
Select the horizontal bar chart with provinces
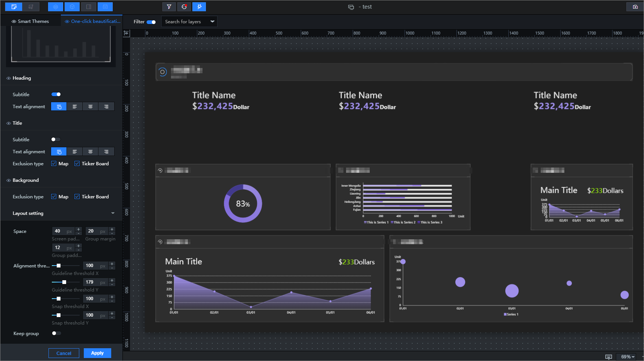tap(403, 204)
